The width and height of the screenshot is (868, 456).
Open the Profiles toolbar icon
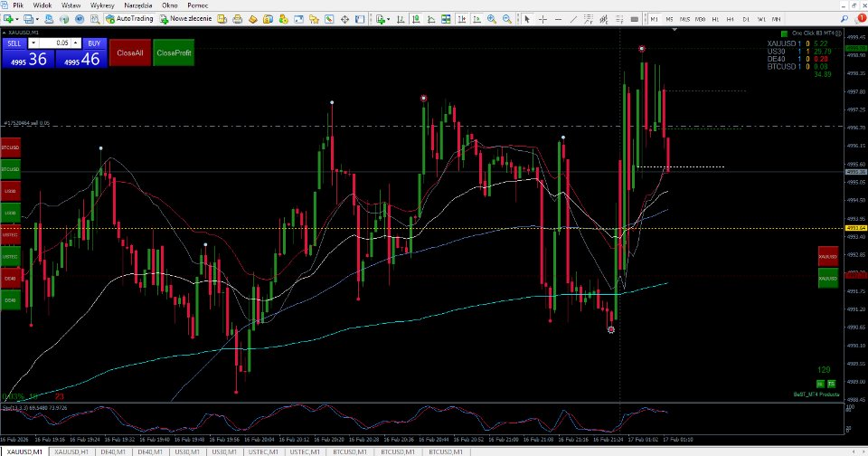pyautogui.click(x=28, y=19)
